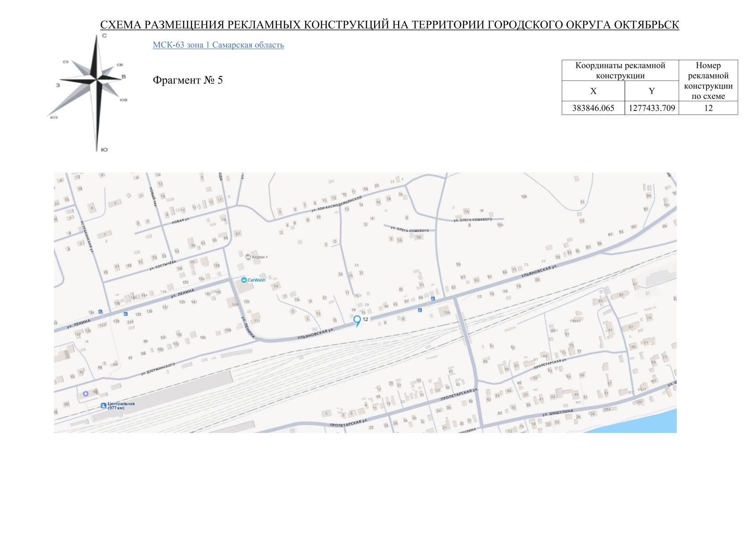Select the bus stop icon next to house 133

126,314
